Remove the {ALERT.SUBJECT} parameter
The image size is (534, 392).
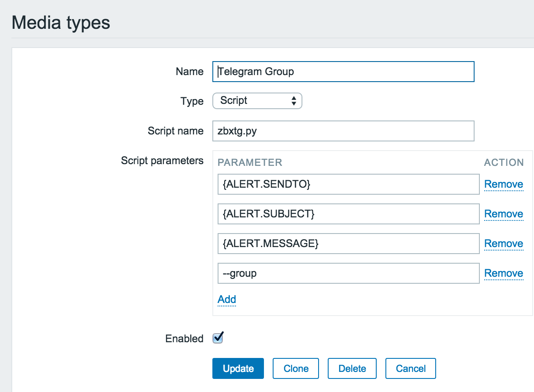[x=503, y=214]
